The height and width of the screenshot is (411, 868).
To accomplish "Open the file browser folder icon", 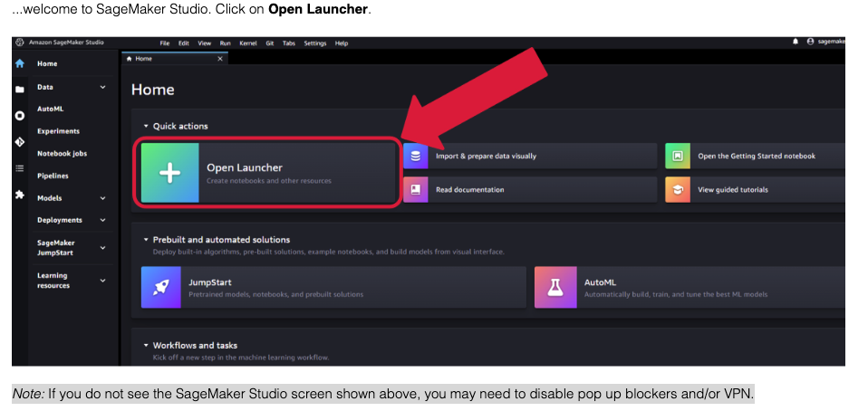I will coord(19,89).
